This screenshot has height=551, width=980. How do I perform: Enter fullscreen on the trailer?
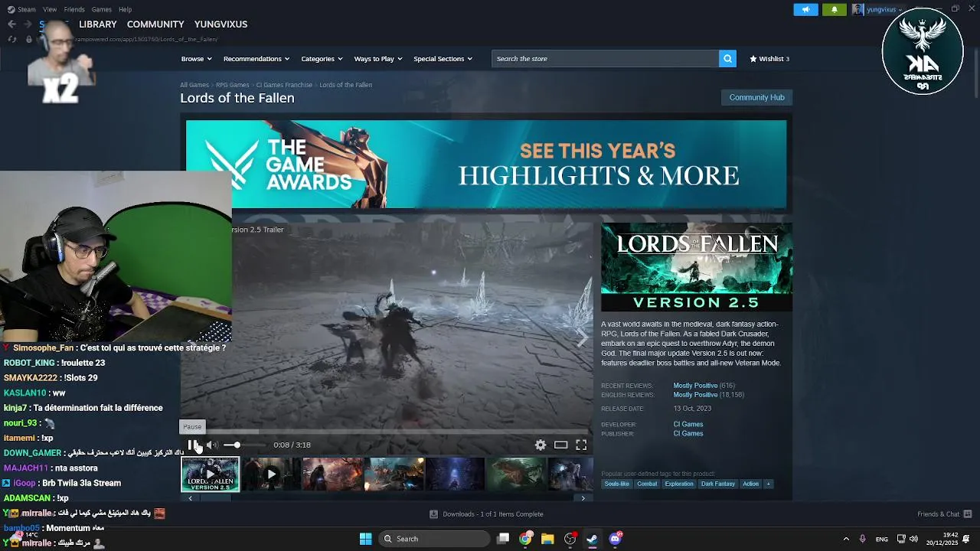point(581,445)
